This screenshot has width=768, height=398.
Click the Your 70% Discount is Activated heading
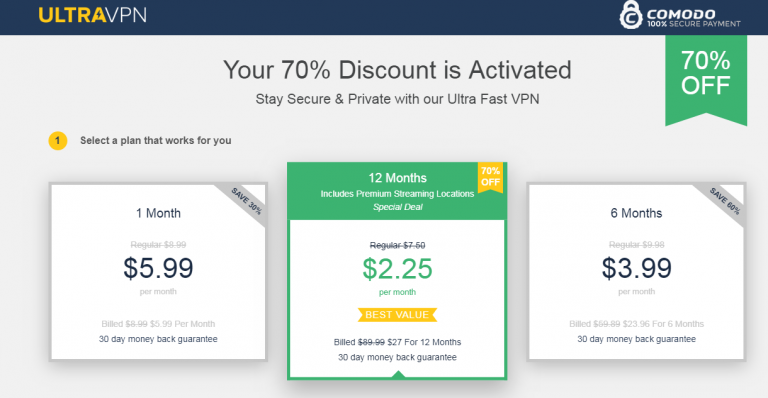click(x=397, y=70)
